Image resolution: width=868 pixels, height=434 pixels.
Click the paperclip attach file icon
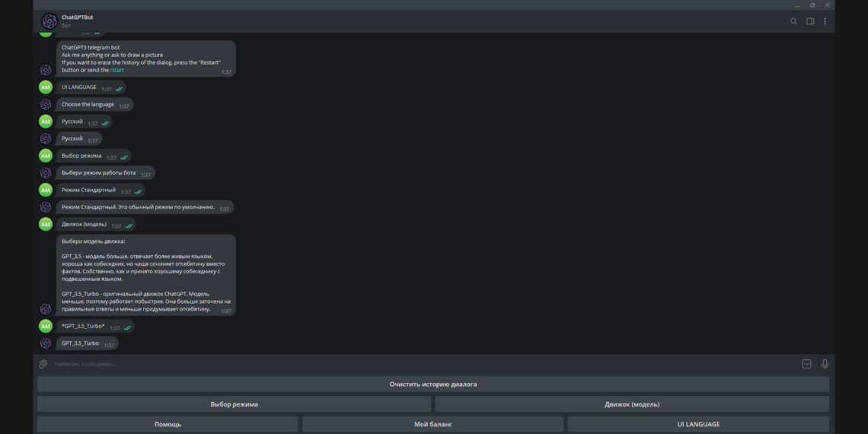pyautogui.click(x=43, y=364)
